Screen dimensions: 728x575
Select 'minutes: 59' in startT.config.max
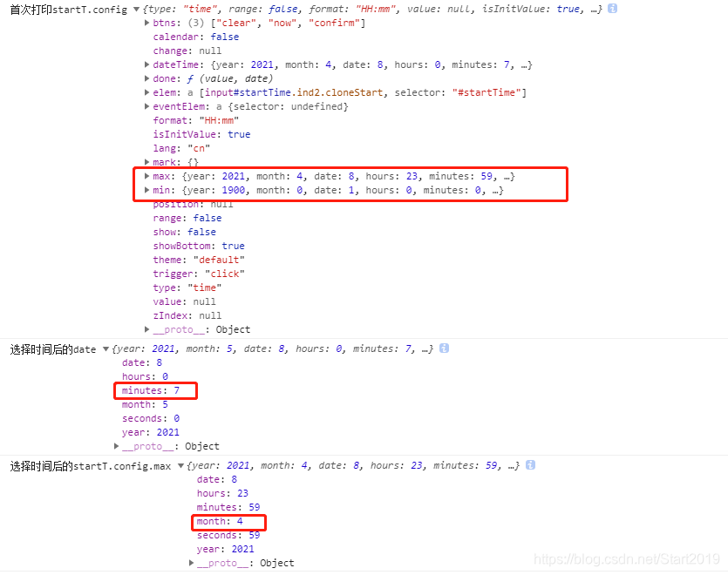[228, 507]
